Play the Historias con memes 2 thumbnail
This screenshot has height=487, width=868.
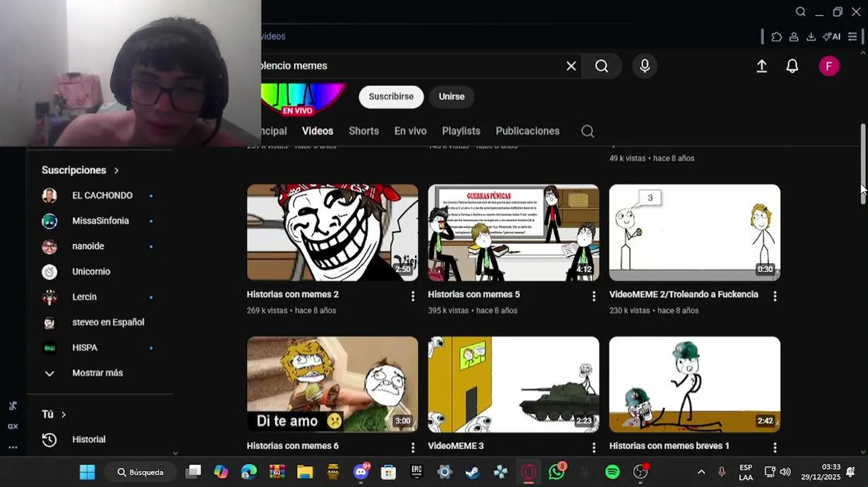(333, 232)
